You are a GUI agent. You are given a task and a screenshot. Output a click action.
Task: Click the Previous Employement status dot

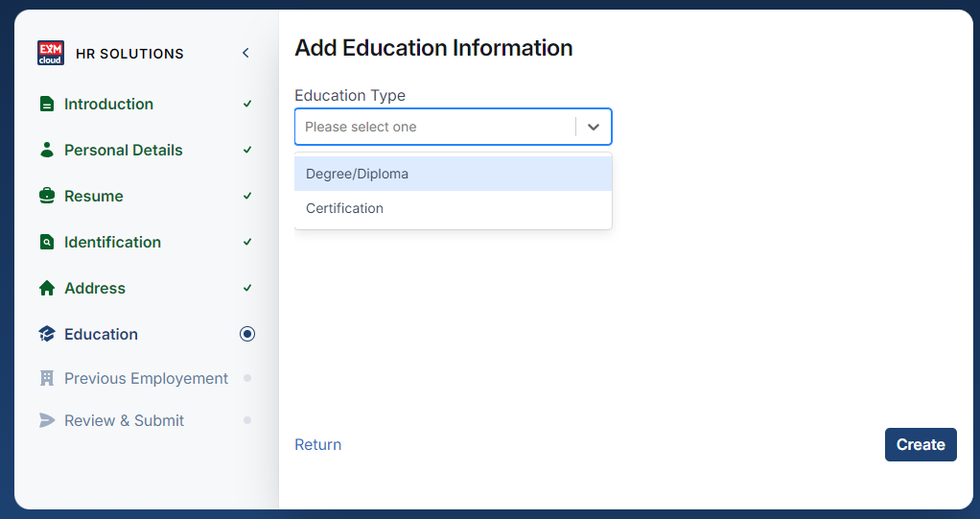point(247,378)
